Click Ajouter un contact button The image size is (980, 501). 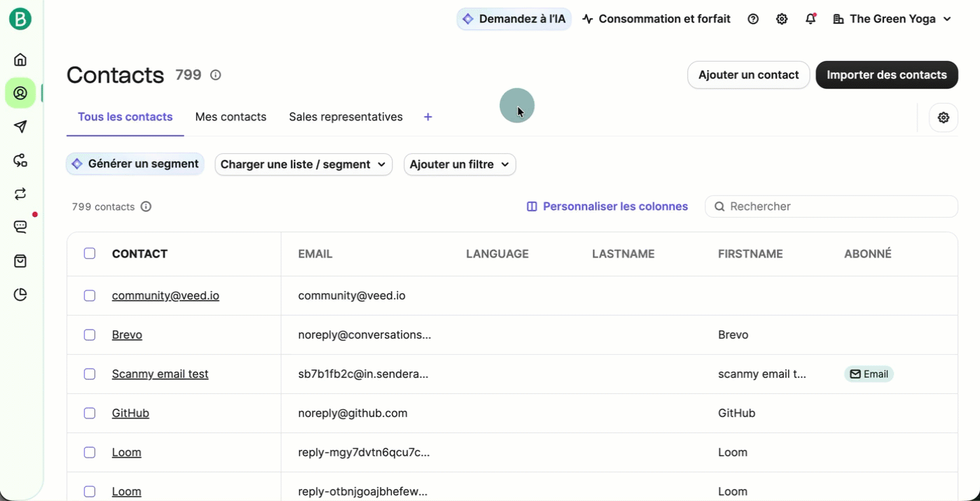tap(748, 75)
